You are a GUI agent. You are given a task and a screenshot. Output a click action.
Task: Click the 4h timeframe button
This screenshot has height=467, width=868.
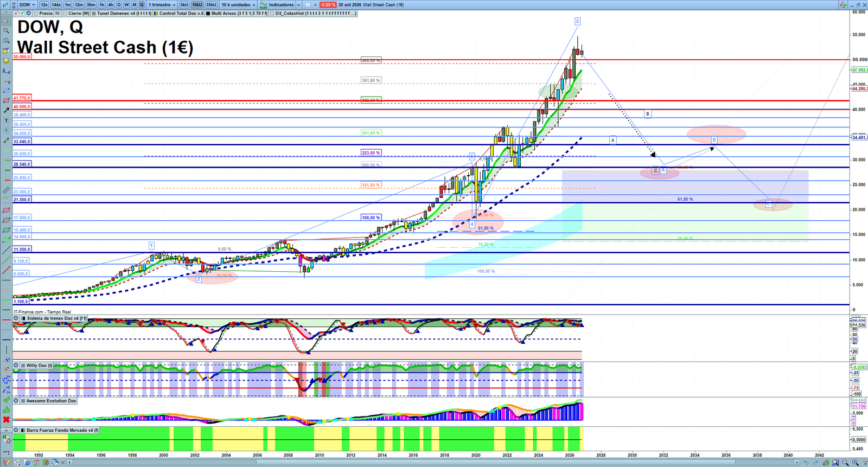coord(111,5)
